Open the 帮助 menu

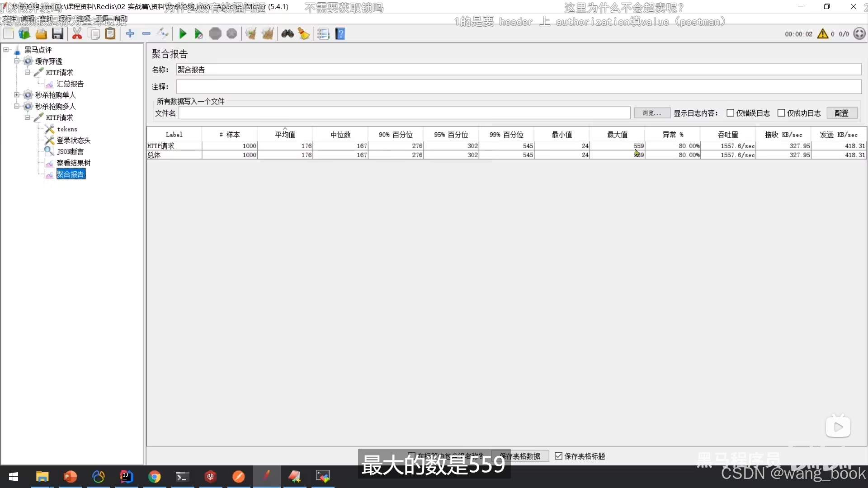pyautogui.click(x=121, y=19)
